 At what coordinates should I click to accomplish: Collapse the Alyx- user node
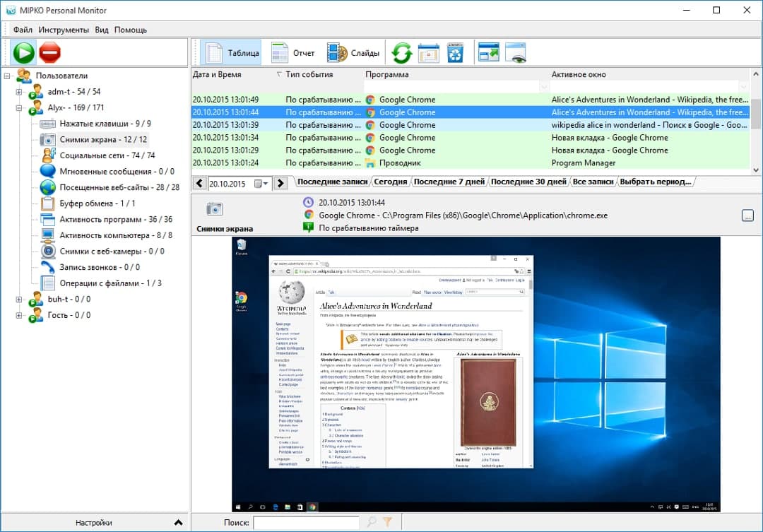(19, 108)
